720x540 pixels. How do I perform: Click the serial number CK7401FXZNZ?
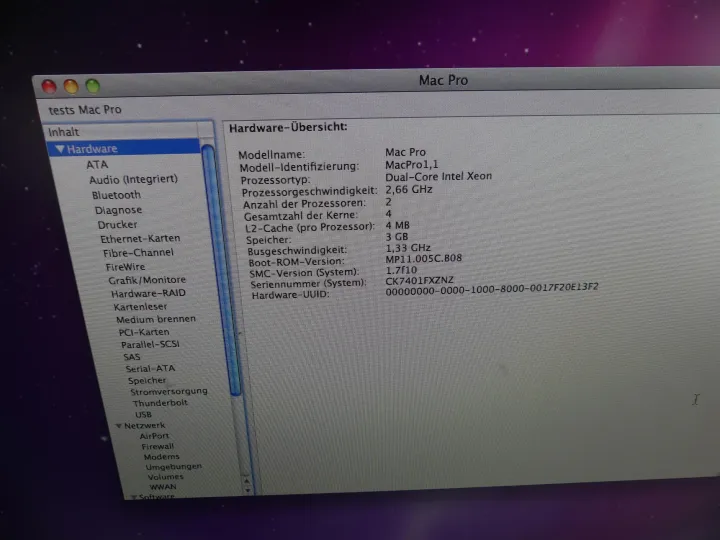coord(419,280)
